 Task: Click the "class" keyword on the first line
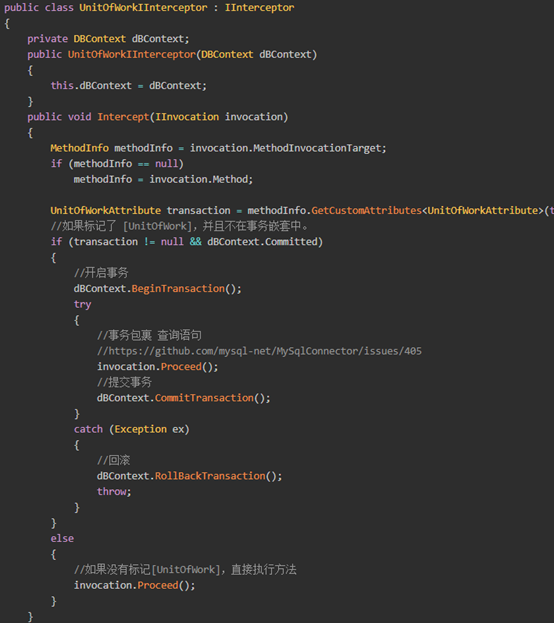(x=59, y=8)
